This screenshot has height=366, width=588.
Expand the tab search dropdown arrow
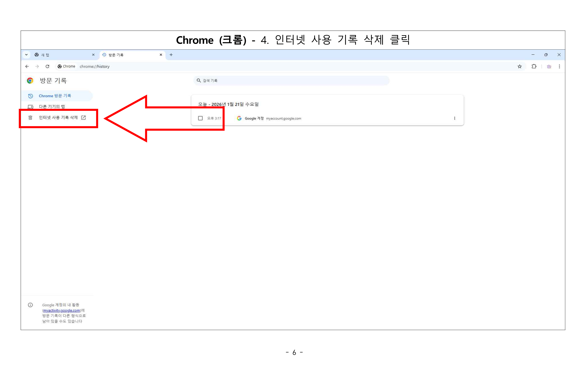(26, 55)
